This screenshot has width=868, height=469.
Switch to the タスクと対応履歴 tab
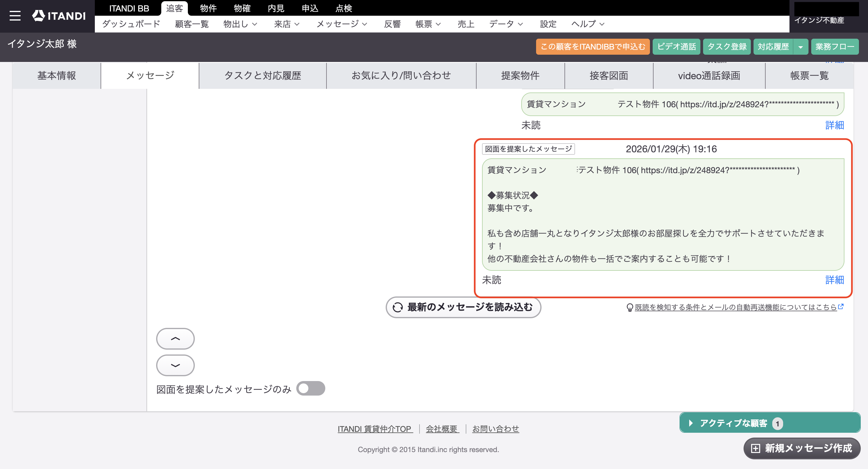coord(262,76)
